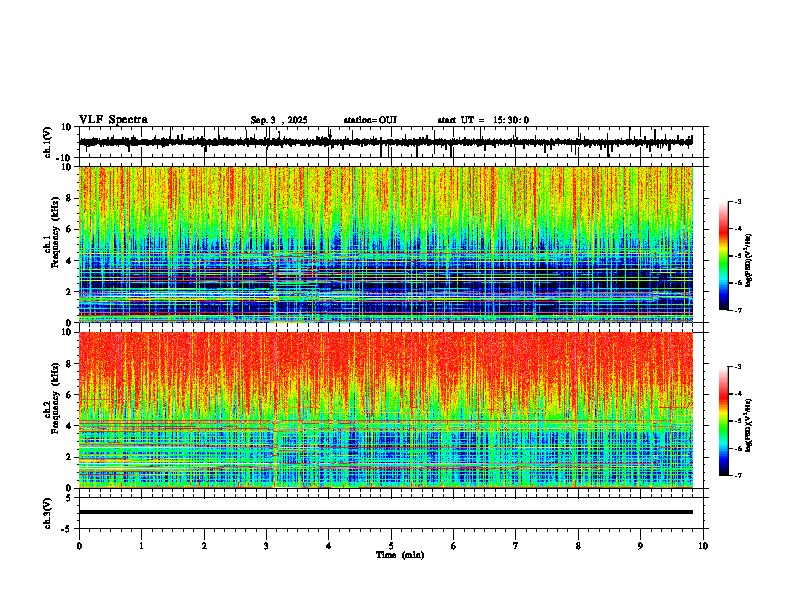Click the "-3" label on ch.2 color scale
Viewport: 792px width, 612px height.
(738, 367)
